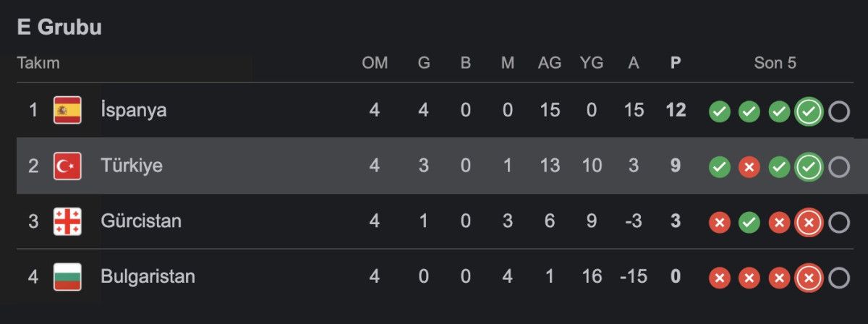Click the Bulgaria flag icon
Screen dimensions: 868x324
tap(67, 277)
